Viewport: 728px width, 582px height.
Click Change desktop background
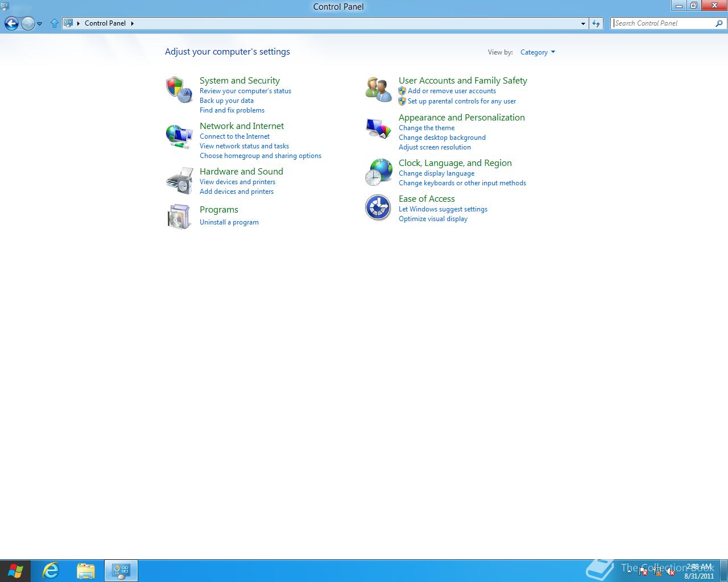pyautogui.click(x=442, y=138)
